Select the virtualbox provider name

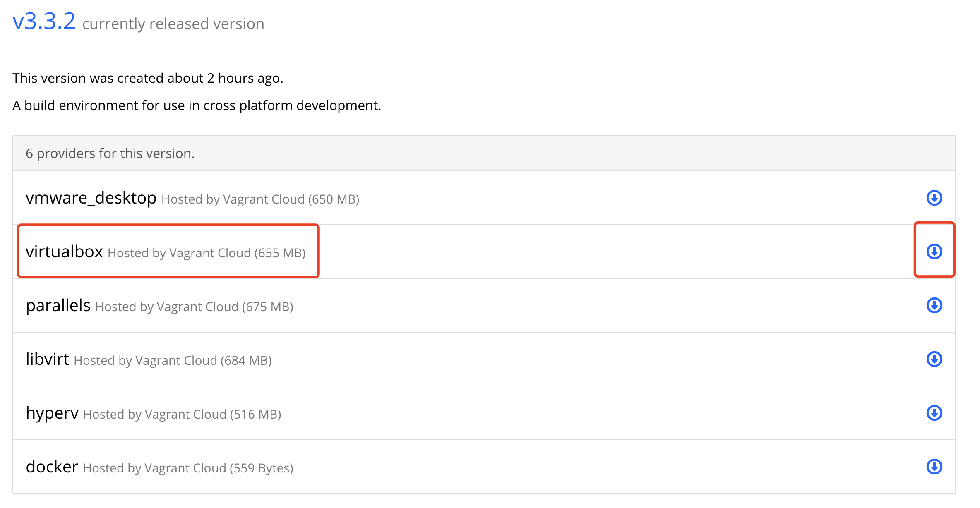[x=64, y=252]
